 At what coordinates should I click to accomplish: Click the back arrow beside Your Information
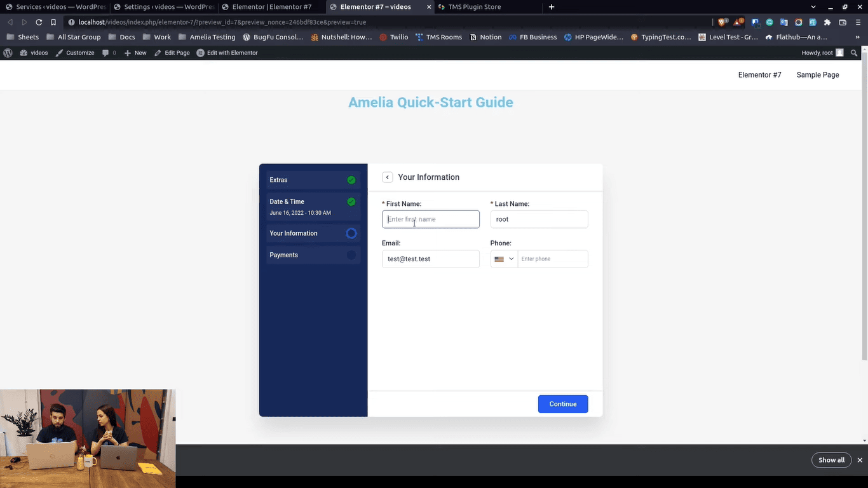point(387,177)
